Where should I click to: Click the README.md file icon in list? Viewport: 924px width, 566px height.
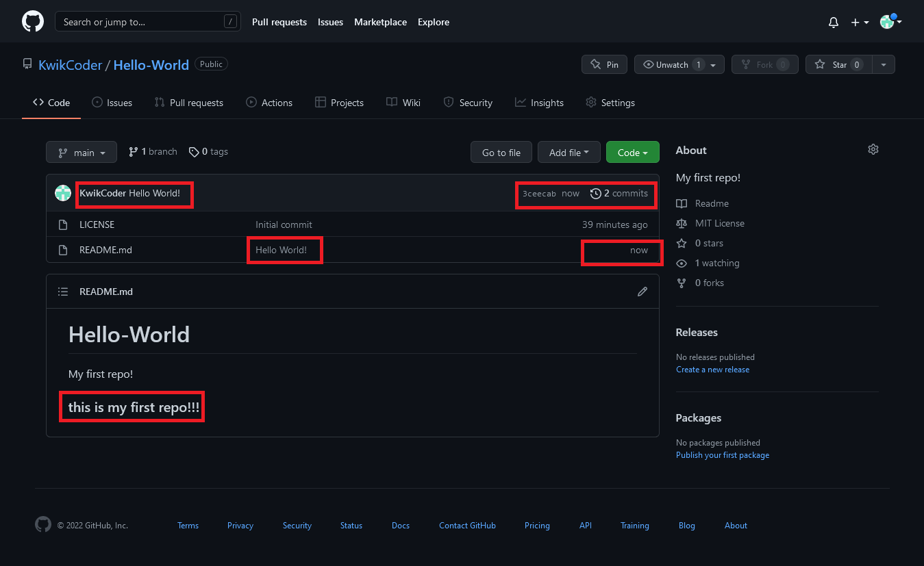click(x=63, y=250)
